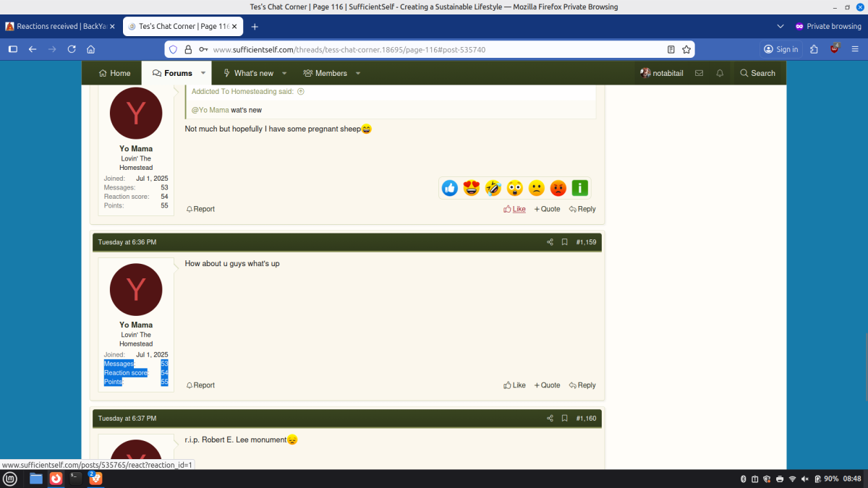The height and width of the screenshot is (488, 868).
Task: Select the heart-eyes Love reaction emoji
Action: (472, 189)
